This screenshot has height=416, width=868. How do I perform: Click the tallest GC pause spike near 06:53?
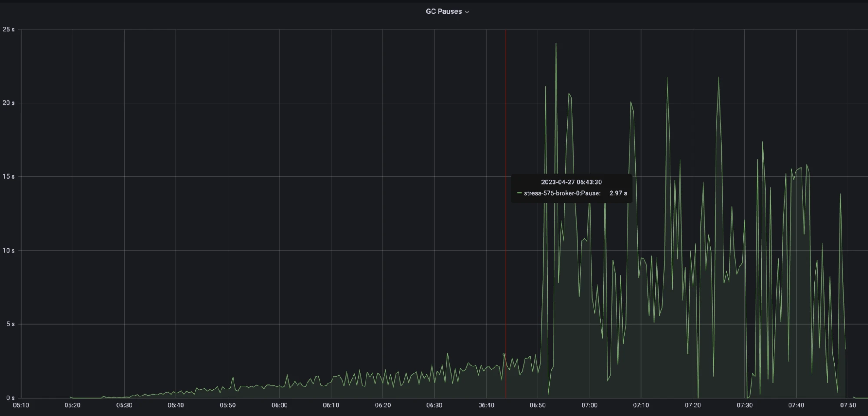pyautogui.click(x=556, y=46)
